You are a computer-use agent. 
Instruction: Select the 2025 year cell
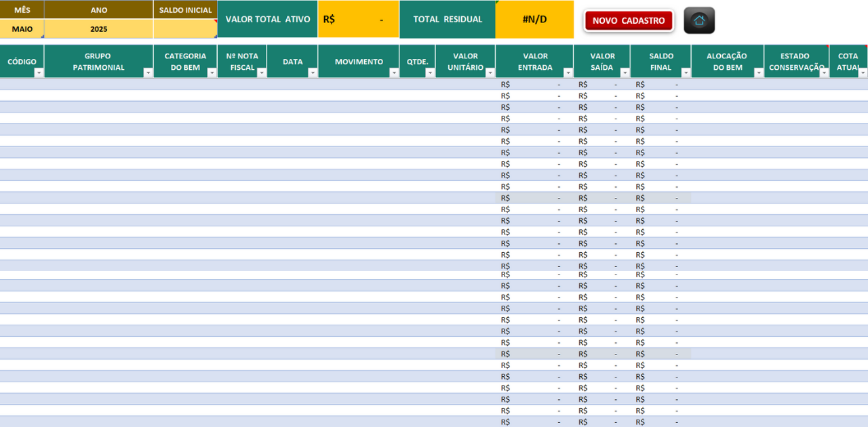point(99,29)
